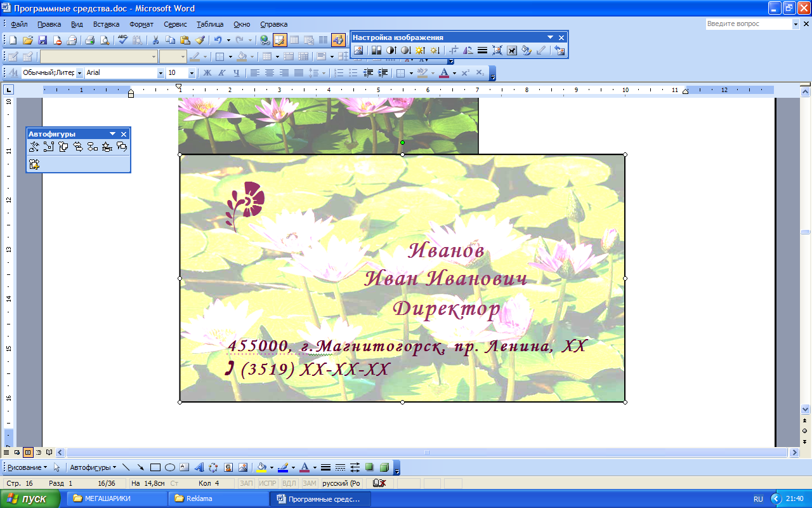Image resolution: width=812 pixels, height=508 pixels.
Task: Open the Справка menu
Action: [x=273, y=24]
